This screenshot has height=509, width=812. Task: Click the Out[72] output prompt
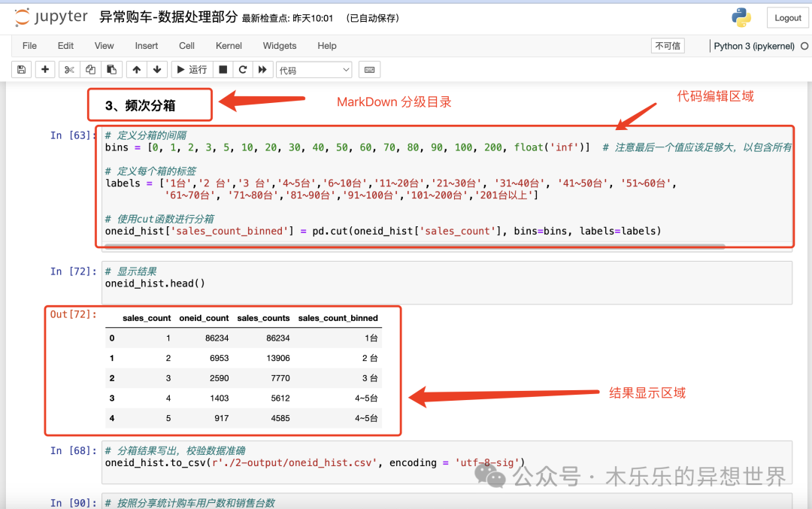(x=73, y=314)
